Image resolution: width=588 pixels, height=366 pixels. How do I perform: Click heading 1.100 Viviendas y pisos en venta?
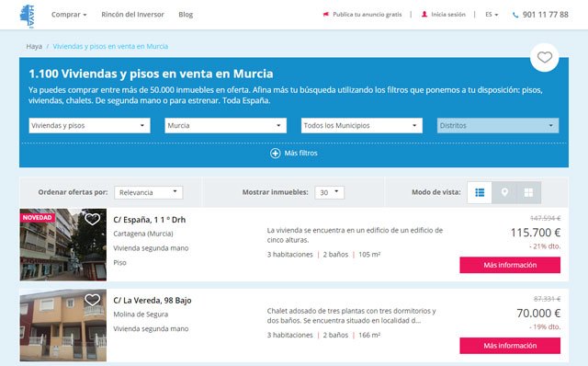point(151,74)
